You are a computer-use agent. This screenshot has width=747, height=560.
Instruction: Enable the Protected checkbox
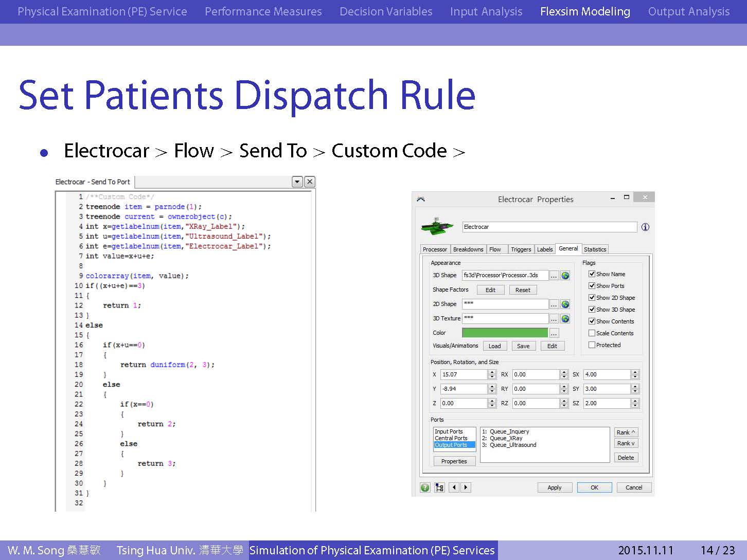(592, 345)
